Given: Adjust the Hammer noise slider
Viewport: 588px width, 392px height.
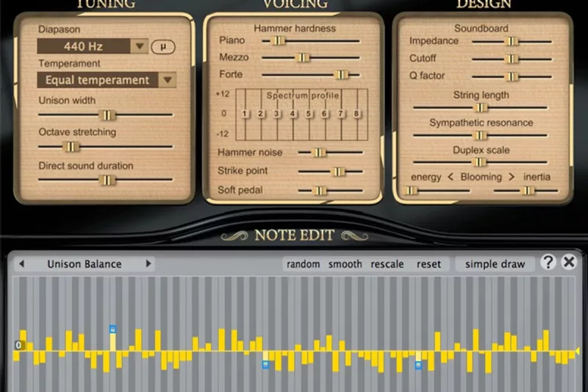Looking at the screenshot, I should click(318, 152).
